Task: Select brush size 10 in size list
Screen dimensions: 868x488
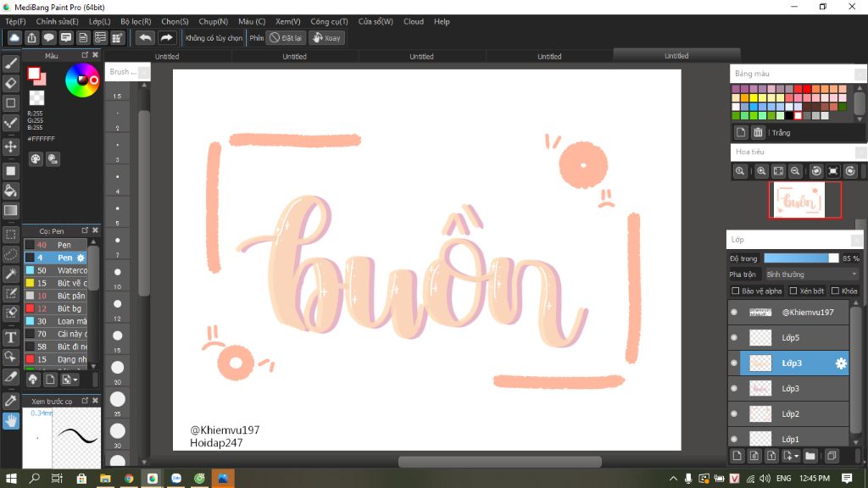Action: (x=117, y=275)
